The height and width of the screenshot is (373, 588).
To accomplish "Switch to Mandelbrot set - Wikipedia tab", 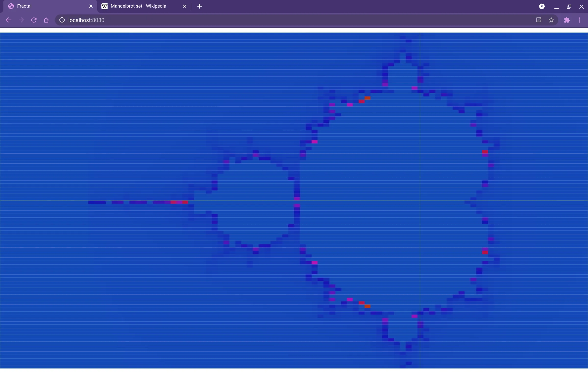I will (x=144, y=6).
